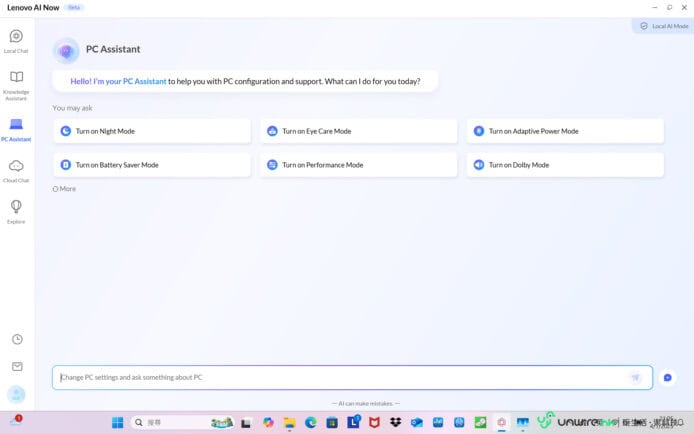Choose Turn on Adaptive Power Mode suggestion
The height and width of the screenshot is (434, 694).
pyautogui.click(x=565, y=131)
